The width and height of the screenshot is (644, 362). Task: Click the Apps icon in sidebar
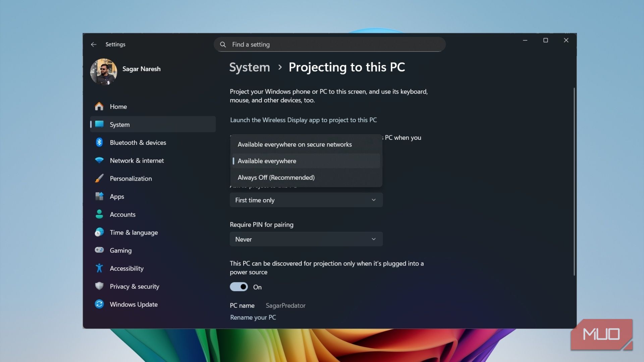tap(99, 196)
